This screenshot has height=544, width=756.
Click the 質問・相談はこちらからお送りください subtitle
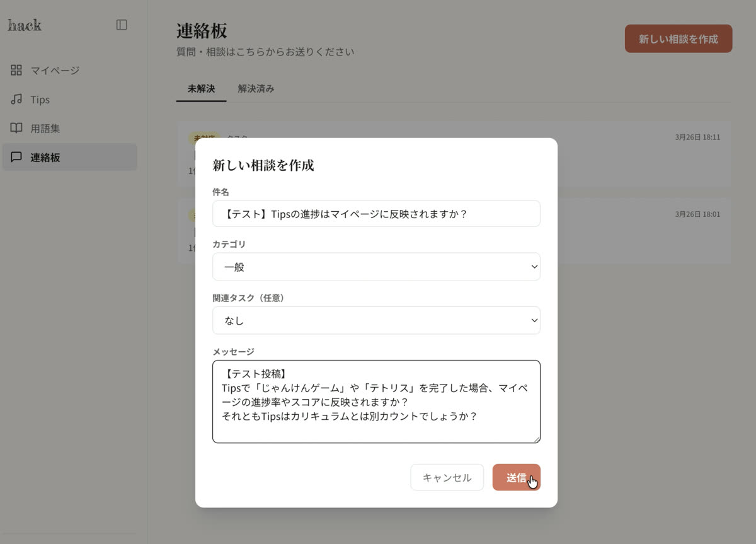click(x=265, y=52)
